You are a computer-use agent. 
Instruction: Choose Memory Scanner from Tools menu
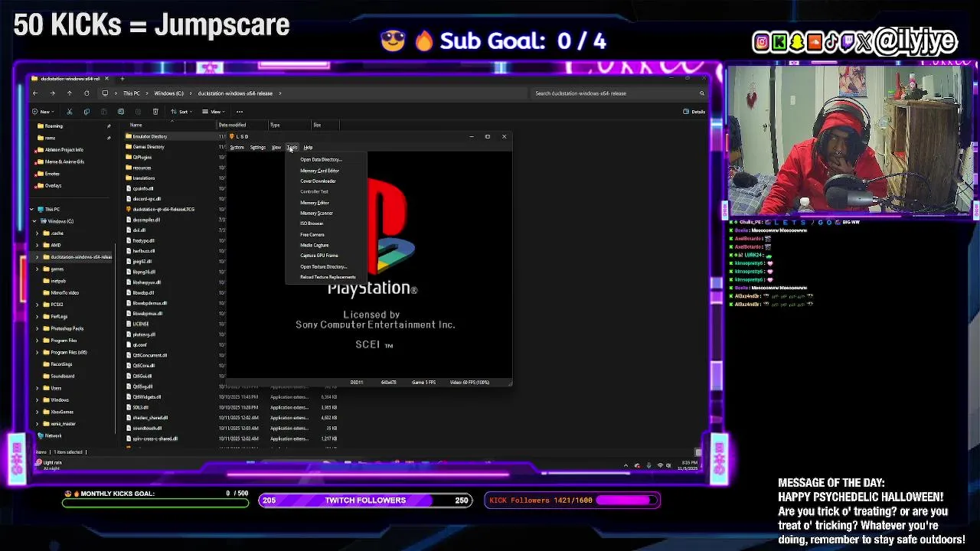click(326, 213)
